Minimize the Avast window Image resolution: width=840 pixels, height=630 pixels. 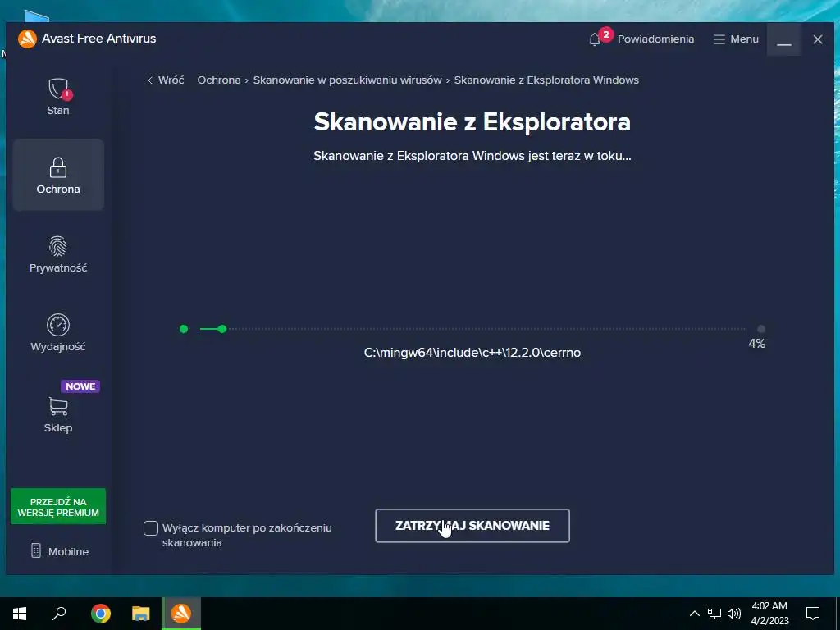[x=783, y=39]
